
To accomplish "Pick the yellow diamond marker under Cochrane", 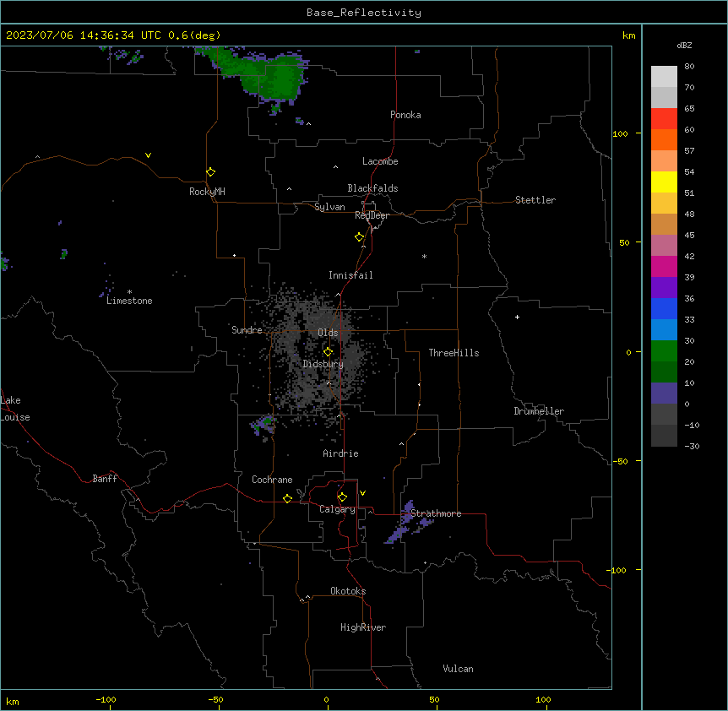I will point(287,498).
